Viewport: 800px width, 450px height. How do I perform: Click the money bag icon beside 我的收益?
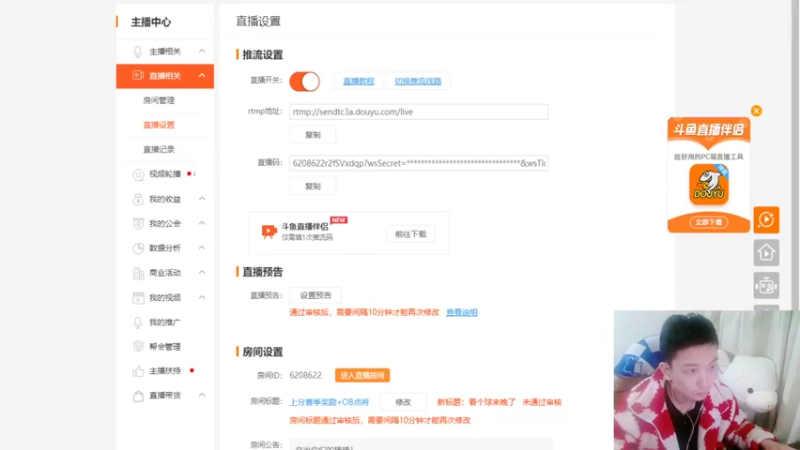(138, 199)
